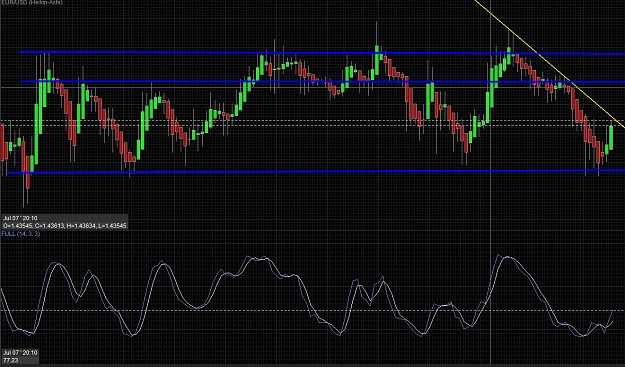Select the yellow descending trendline
This screenshot has height=367, width=625.
point(550,64)
